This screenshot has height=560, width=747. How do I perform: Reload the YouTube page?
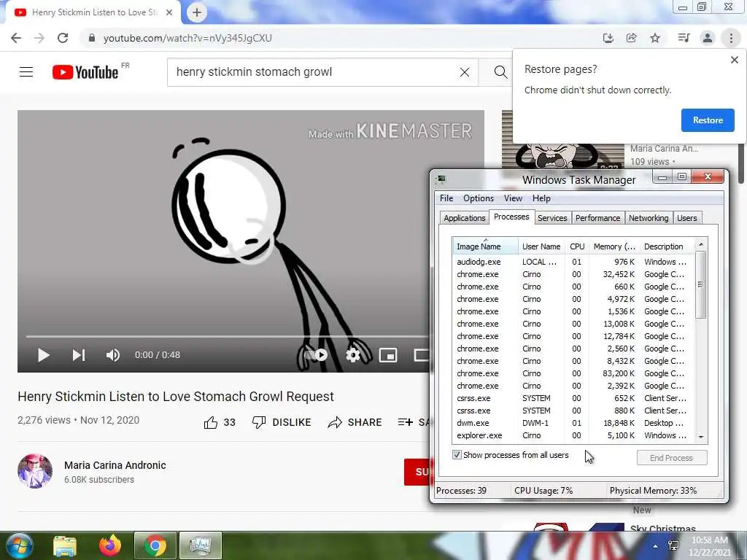tap(63, 38)
